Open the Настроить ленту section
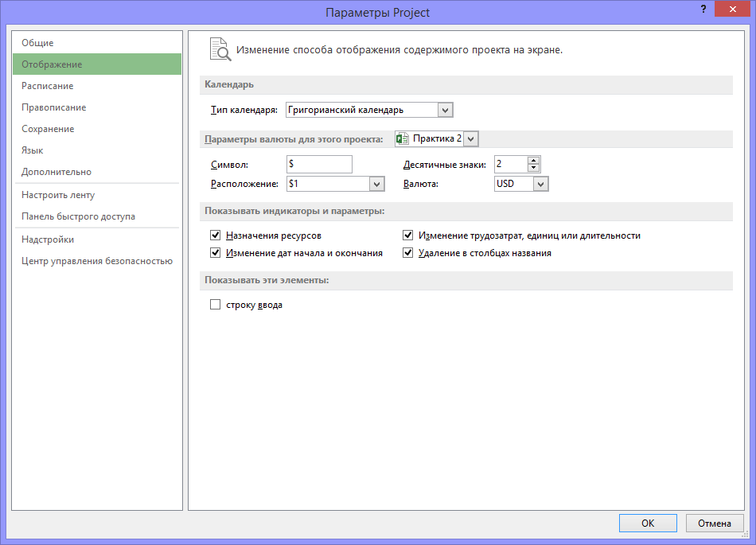 (58, 195)
